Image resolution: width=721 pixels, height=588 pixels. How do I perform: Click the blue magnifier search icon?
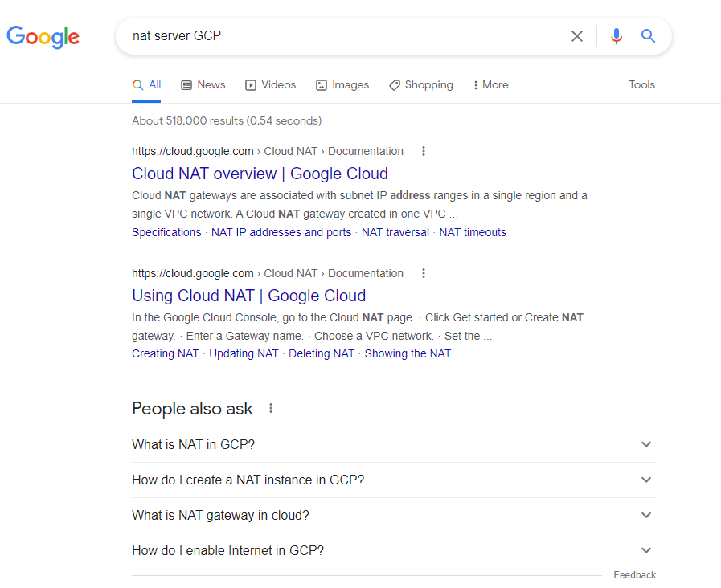click(648, 35)
